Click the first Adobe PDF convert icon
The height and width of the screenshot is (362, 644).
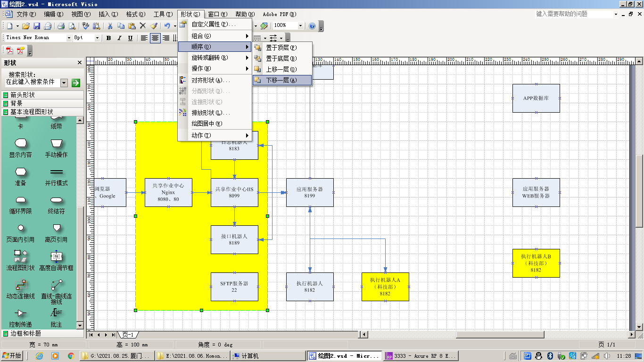(x=9, y=51)
